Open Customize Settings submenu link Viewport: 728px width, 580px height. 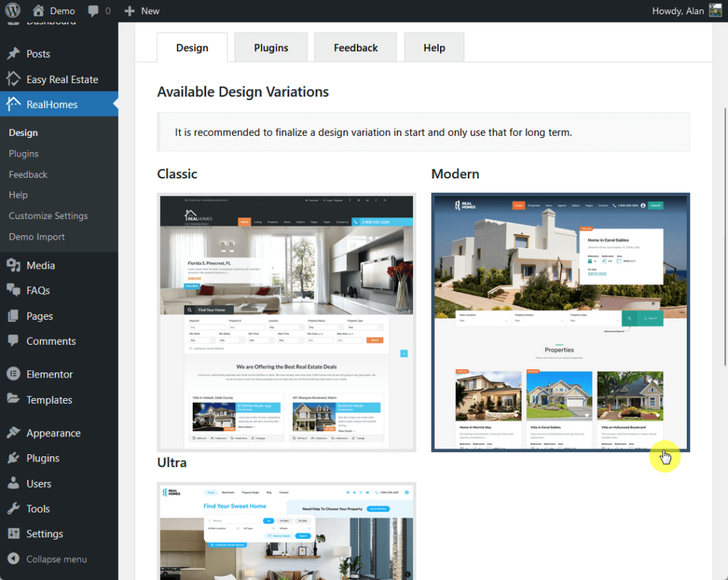click(x=48, y=216)
